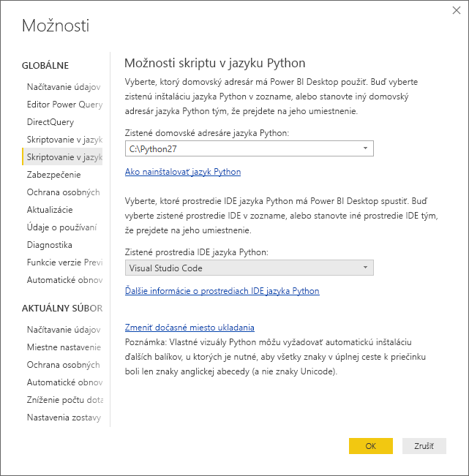Click heading Možnosti skriptu v jazyku Python
The image size is (469, 476).
point(215,63)
